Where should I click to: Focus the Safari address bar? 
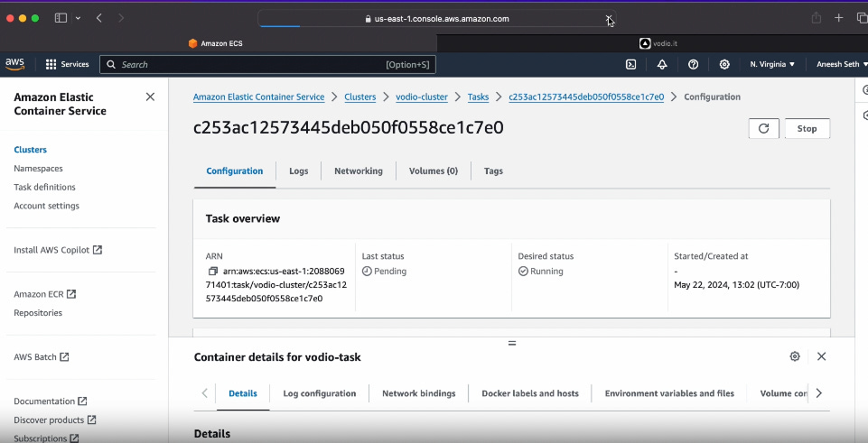point(437,18)
